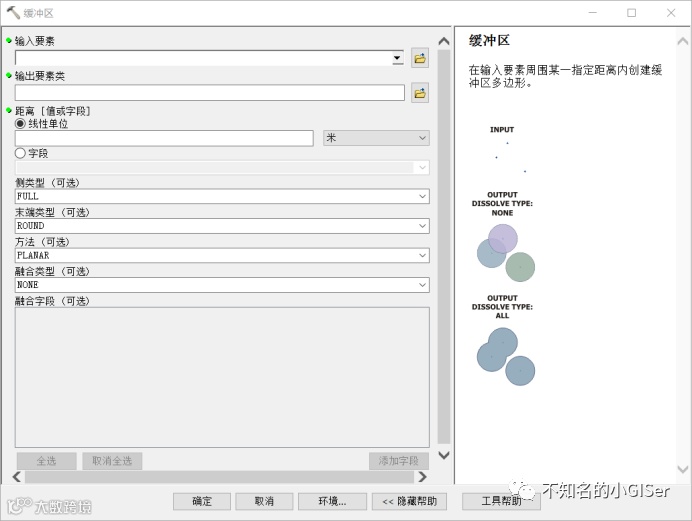Click the 缓冲区 help panel heading

(x=489, y=41)
